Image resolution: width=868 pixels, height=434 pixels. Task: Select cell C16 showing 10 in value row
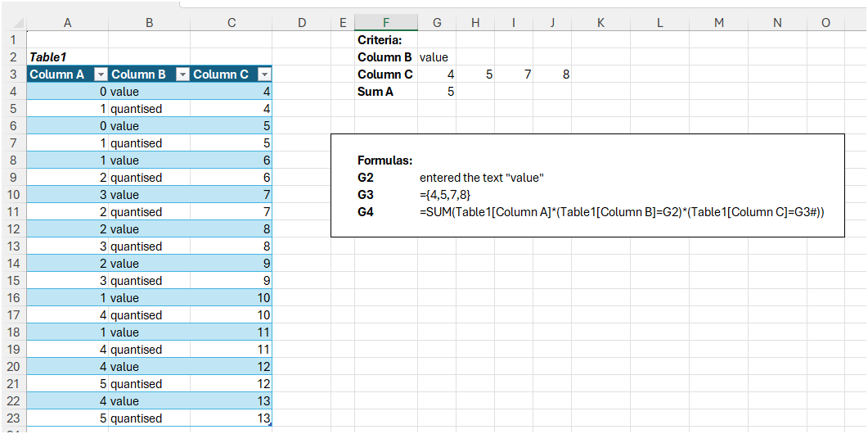232,297
